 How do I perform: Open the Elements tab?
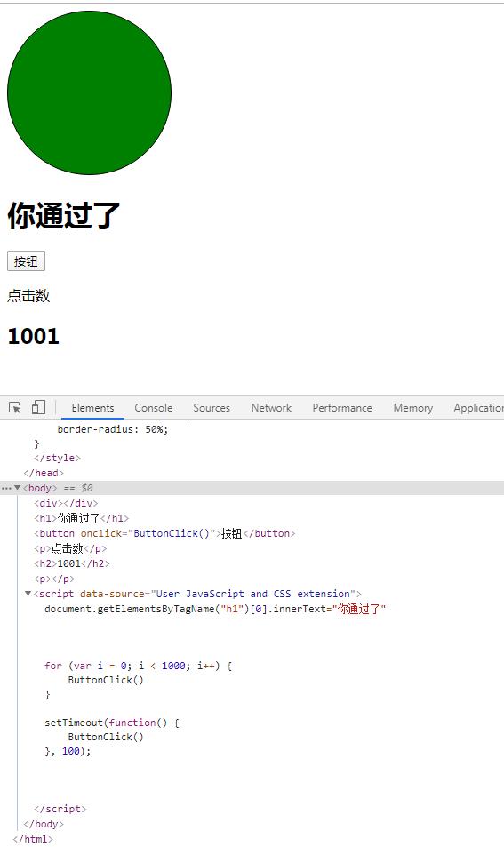(x=93, y=408)
